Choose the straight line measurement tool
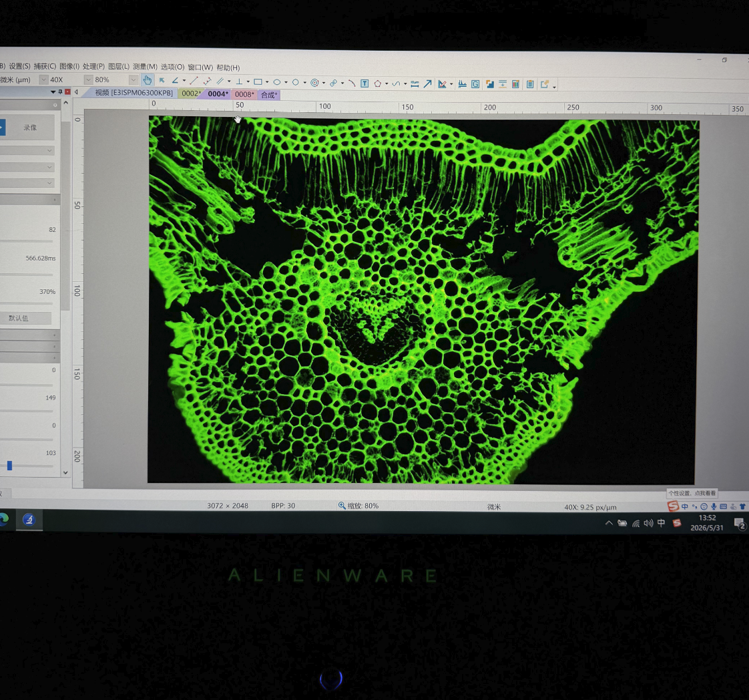749x700 pixels. coord(194,81)
